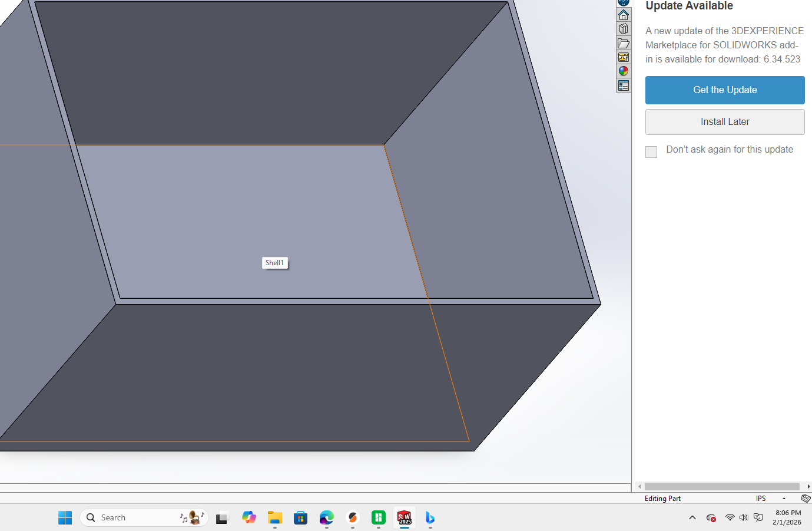Image resolution: width=812 pixels, height=531 pixels.
Task: Open the Design Library task pane tab
Action: click(624, 29)
